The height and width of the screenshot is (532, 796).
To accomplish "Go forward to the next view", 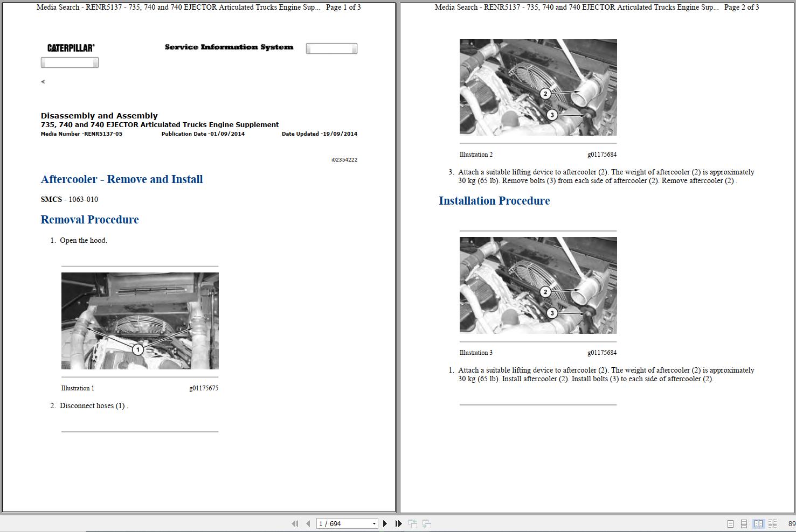I will click(x=426, y=523).
